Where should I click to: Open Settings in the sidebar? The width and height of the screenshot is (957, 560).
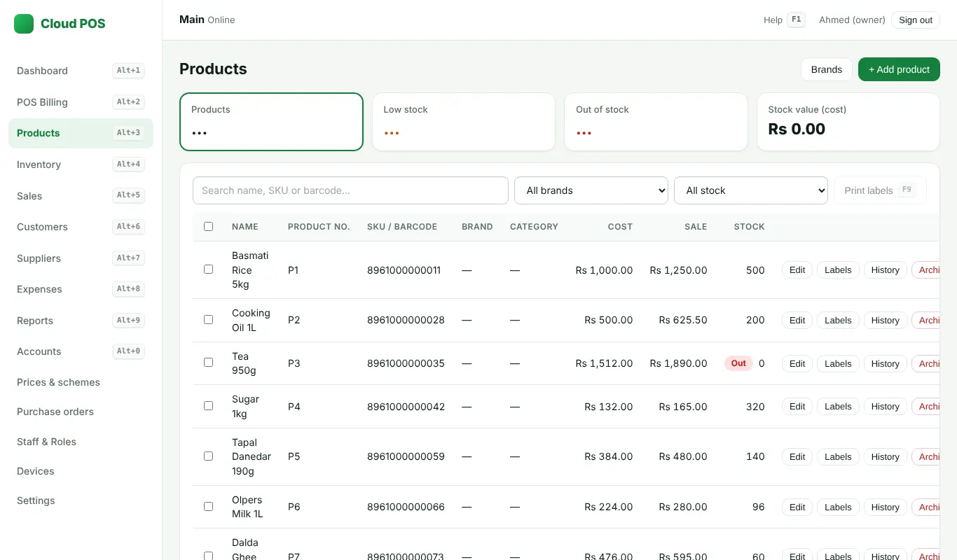point(81,500)
